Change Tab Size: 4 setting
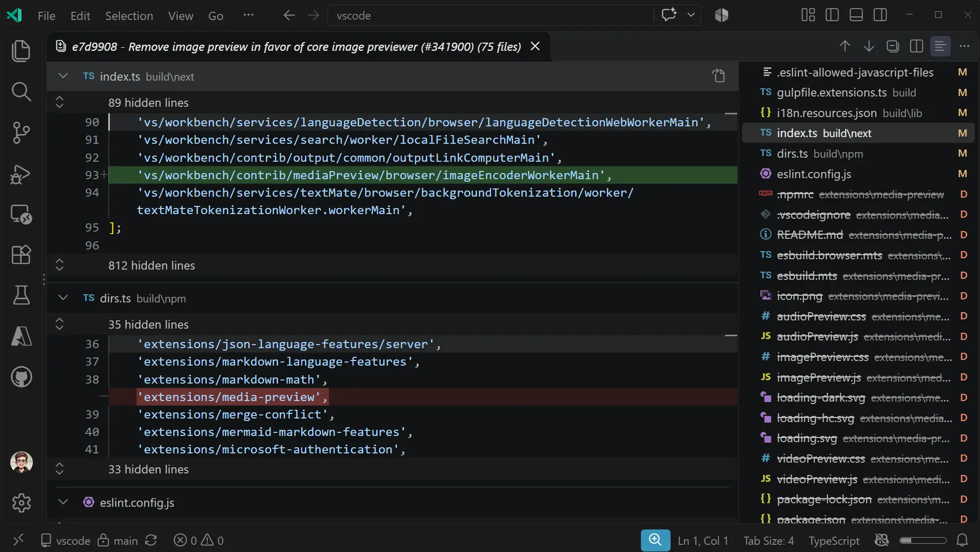This screenshot has width=980, height=552. 769,541
